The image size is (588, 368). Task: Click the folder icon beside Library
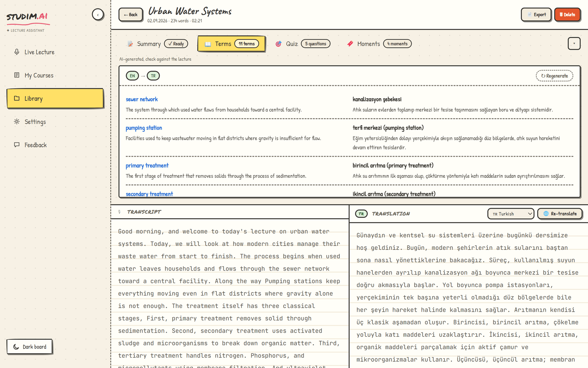tap(17, 98)
